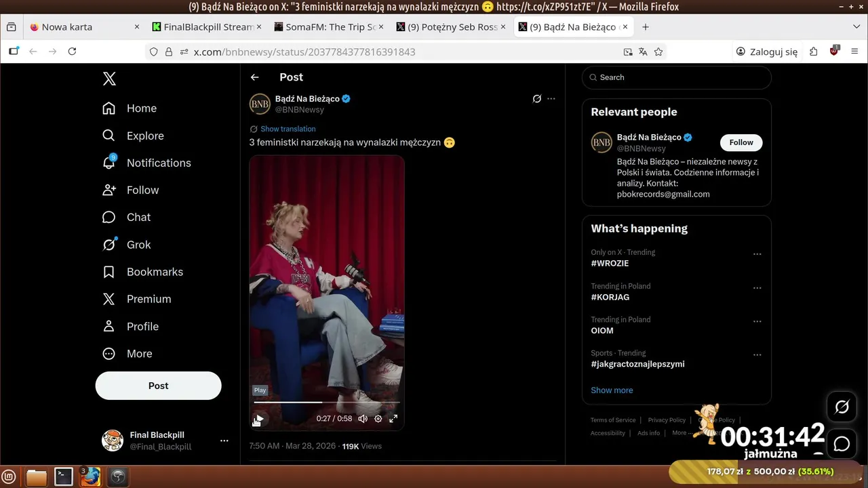Image resolution: width=868 pixels, height=488 pixels.
Task: Open Chat from the sidebar
Action: [126, 217]
